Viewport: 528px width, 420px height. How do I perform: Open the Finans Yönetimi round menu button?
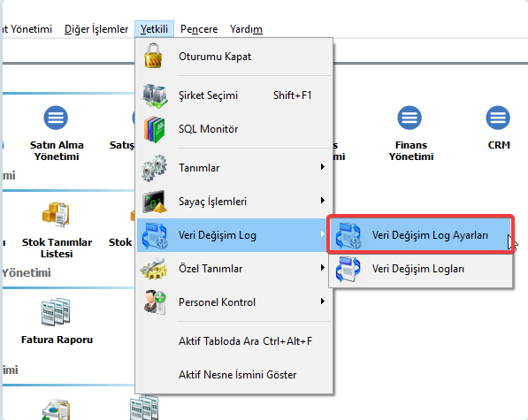click(409, 118)
